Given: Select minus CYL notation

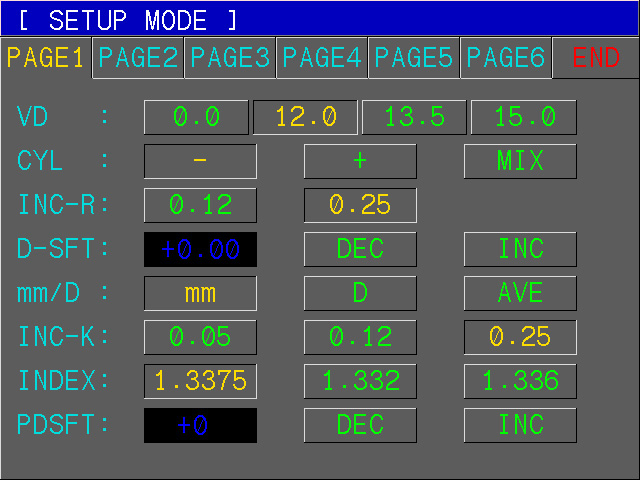Looking at the screenshot, I should click(200, 161).
